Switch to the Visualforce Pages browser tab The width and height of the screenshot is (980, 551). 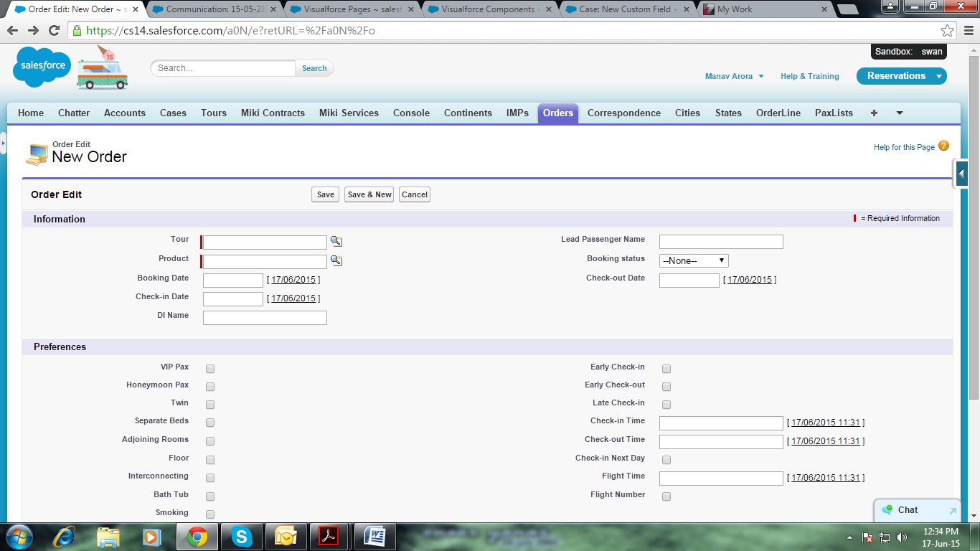click(352, 9)
